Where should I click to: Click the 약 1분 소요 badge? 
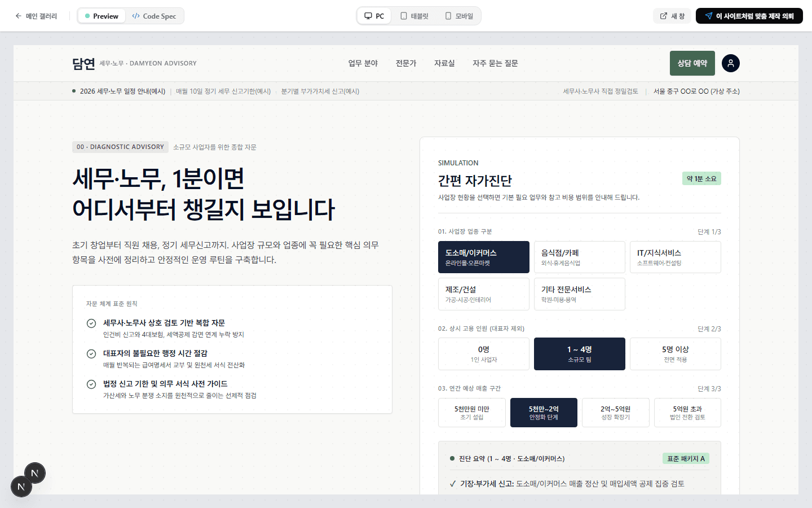[x=701, y=179]
